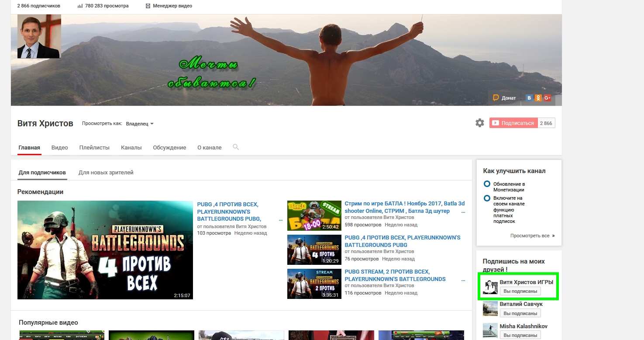Open channel settings gear icon
Viewport: 644px width, 340px height.
click(480, 123)
